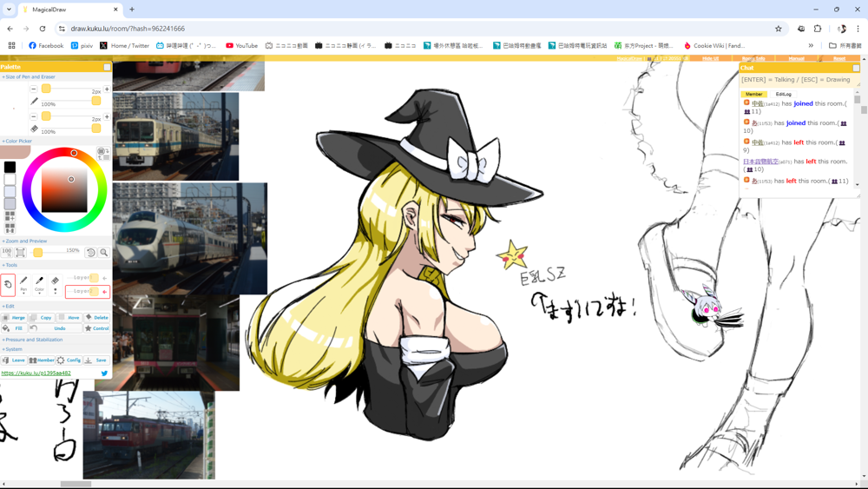
Task: Reset zoom to 100 percent
Action: [7, 252]
